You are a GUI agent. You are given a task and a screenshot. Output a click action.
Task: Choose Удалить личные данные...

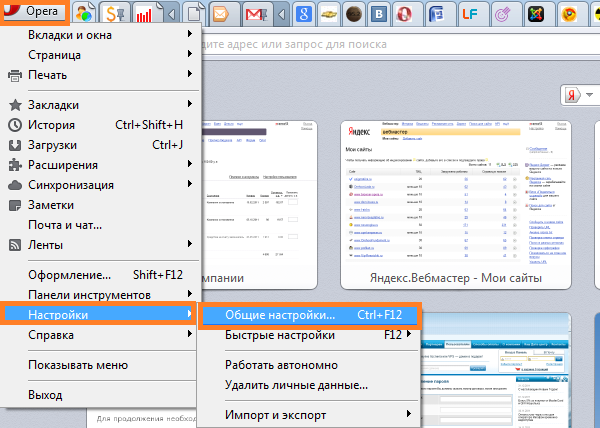click(x=310, y=385)
